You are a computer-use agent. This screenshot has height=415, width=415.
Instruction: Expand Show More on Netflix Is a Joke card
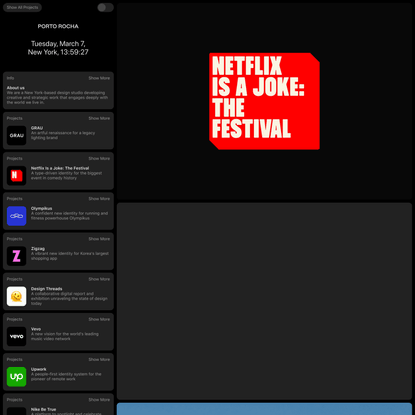99,159
